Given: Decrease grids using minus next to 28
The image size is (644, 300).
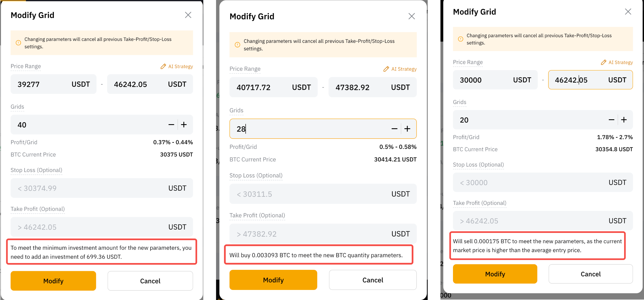Looking at the screenshot, I should [395, 129].
